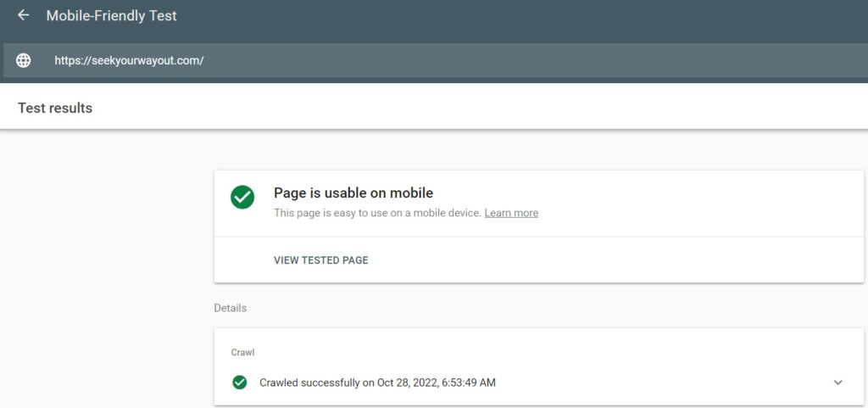The image size is (868, 408).
Task: Click the Details section label
Action: pyautogui.click(x=231, y=308)
